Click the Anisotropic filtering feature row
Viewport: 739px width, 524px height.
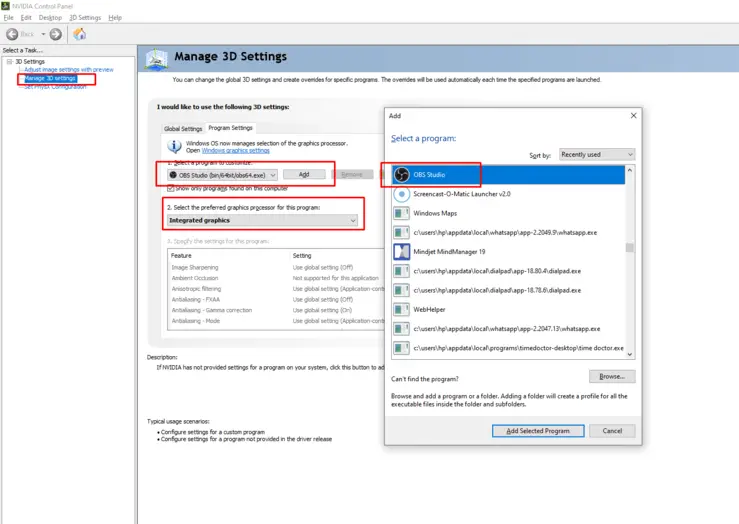pos(276,289)
